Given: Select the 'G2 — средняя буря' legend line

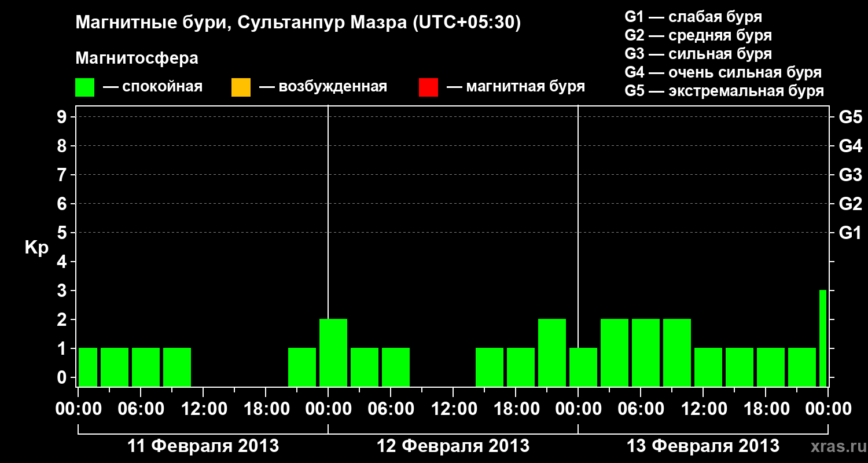Looking at the screenshot, I should (698, 35).
